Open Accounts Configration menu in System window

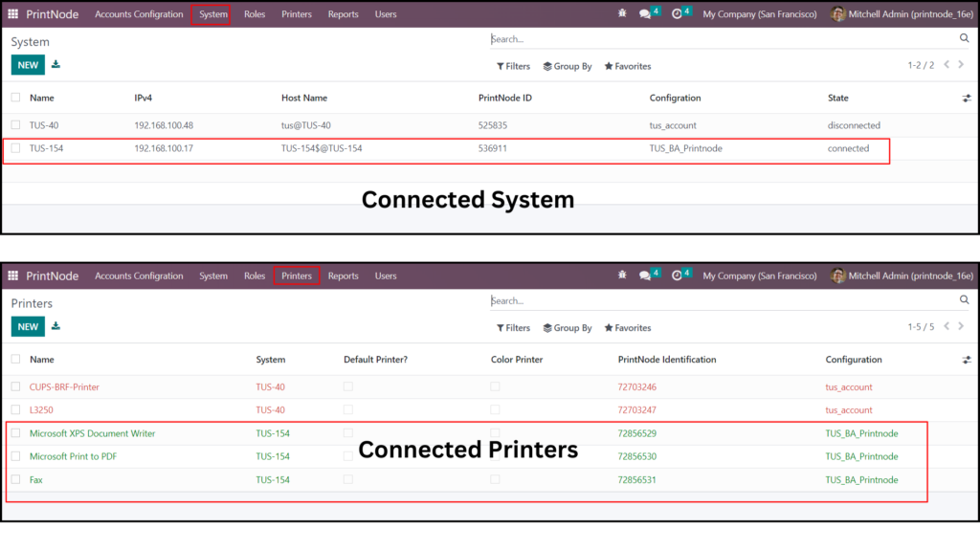click(139, 13)
